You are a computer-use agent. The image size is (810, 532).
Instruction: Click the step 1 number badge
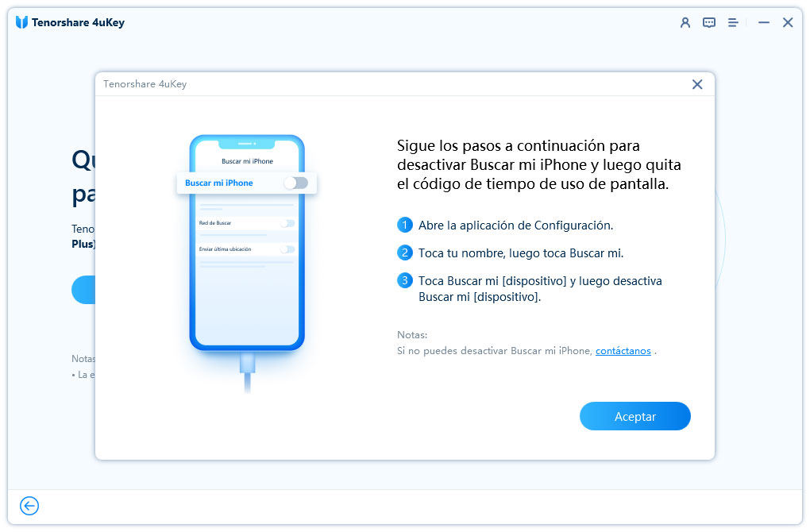(405, 226)
